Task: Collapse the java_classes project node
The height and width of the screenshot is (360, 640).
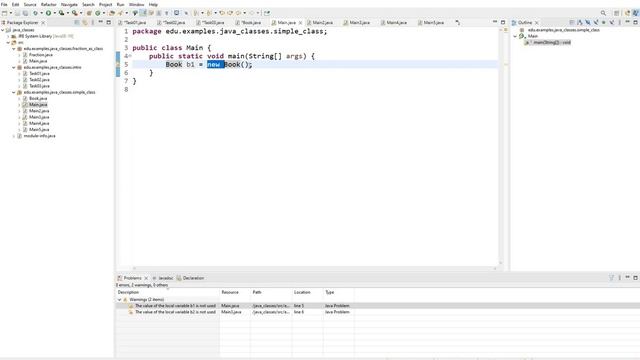Action: click(3, 30)
